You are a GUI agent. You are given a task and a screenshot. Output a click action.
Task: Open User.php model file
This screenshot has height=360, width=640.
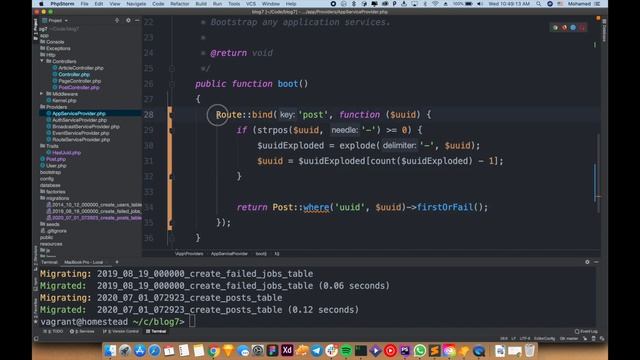pyautogui.click(x=56, y=166)
